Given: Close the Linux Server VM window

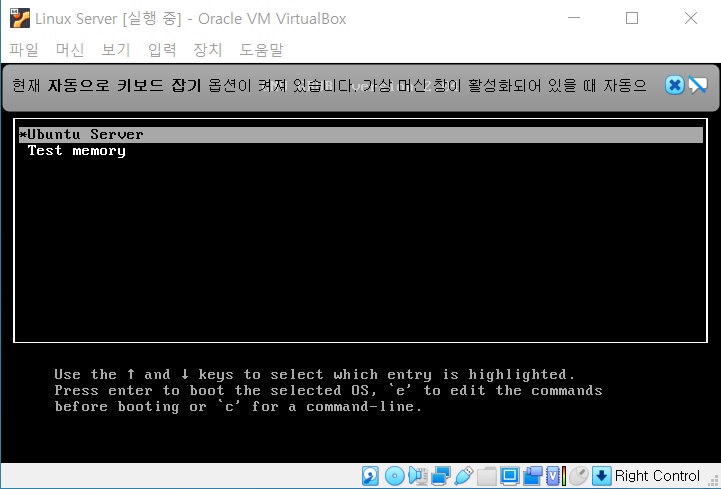Looking at the screenshot, I should (x=691, y=18).
